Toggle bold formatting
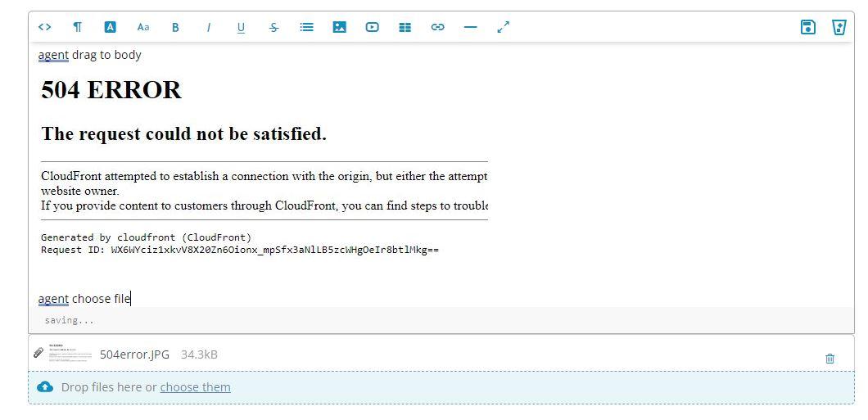868x420 pixels. (175, 27)
